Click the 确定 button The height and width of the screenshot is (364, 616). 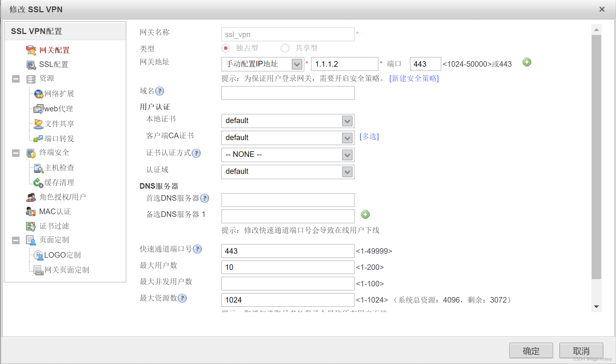[x=531, y=351]
